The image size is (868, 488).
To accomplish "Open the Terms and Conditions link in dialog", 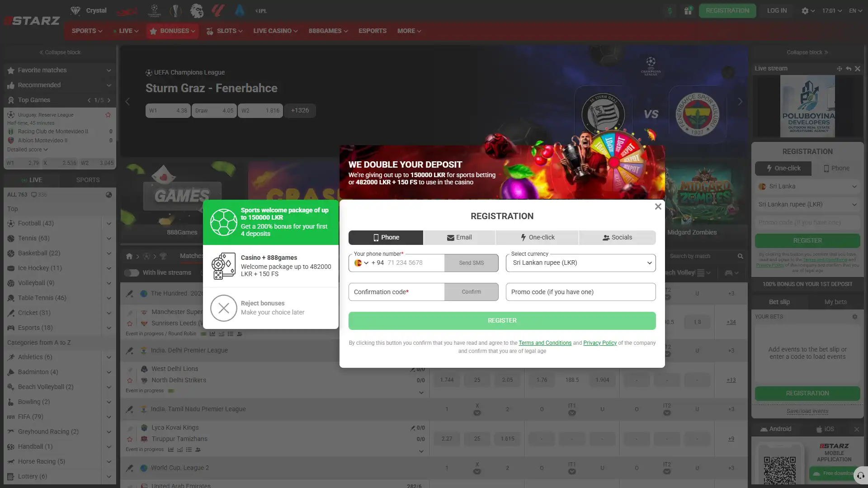I will tap(545, 343).
